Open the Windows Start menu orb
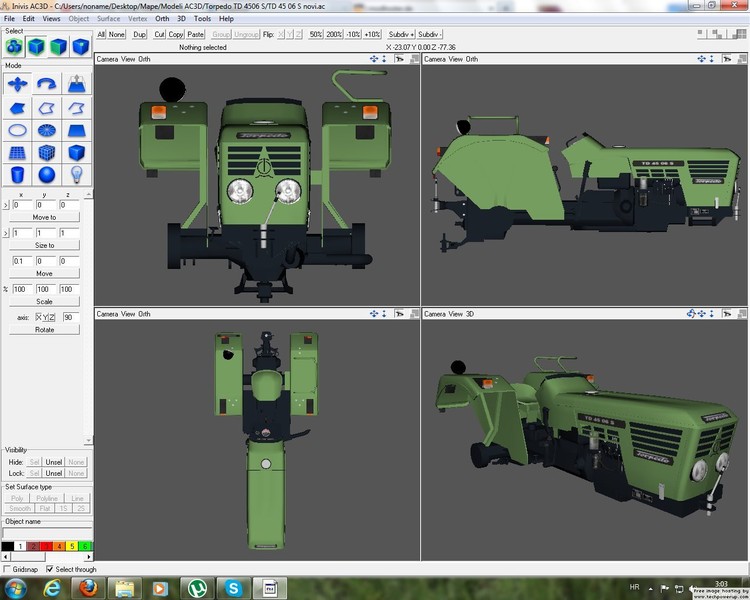 pos(16,588)
